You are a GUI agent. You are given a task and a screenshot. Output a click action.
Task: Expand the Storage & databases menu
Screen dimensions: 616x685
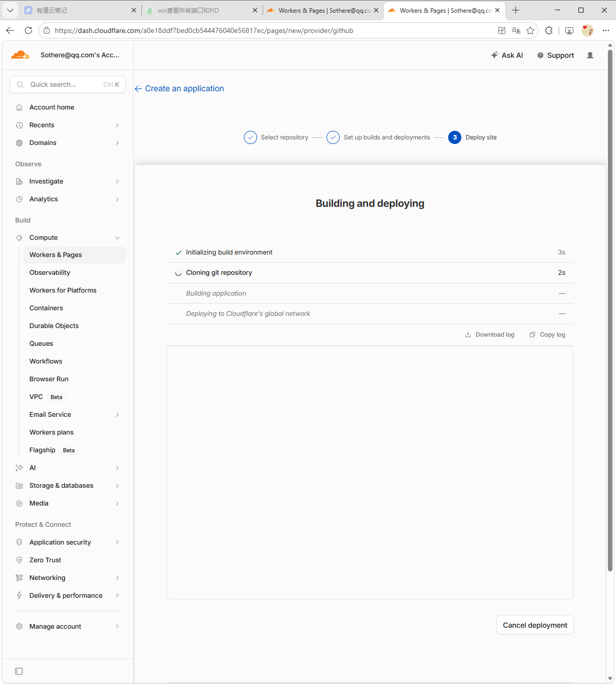coord(117,486)
